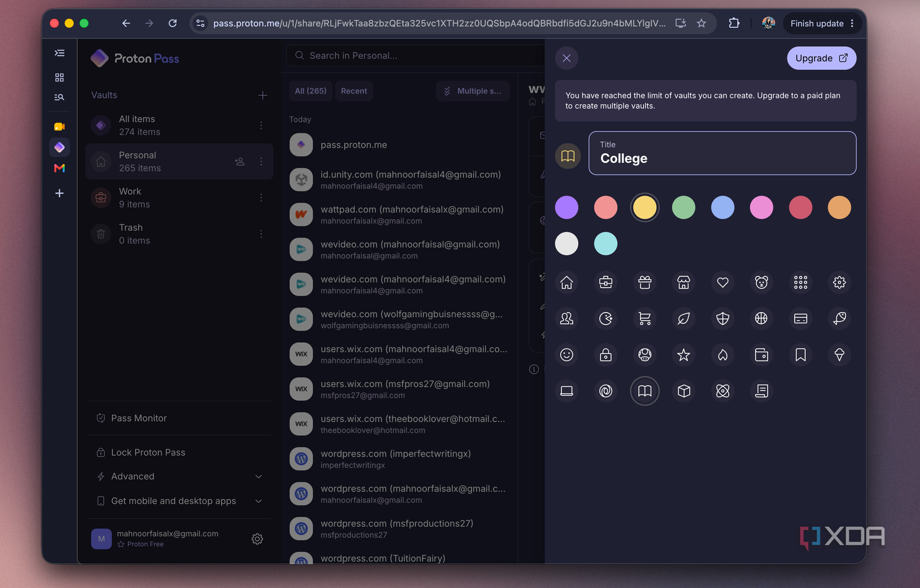Focus the Search in Personal field
The height and width of the screenshot is (588, 920).
(415, 56)
